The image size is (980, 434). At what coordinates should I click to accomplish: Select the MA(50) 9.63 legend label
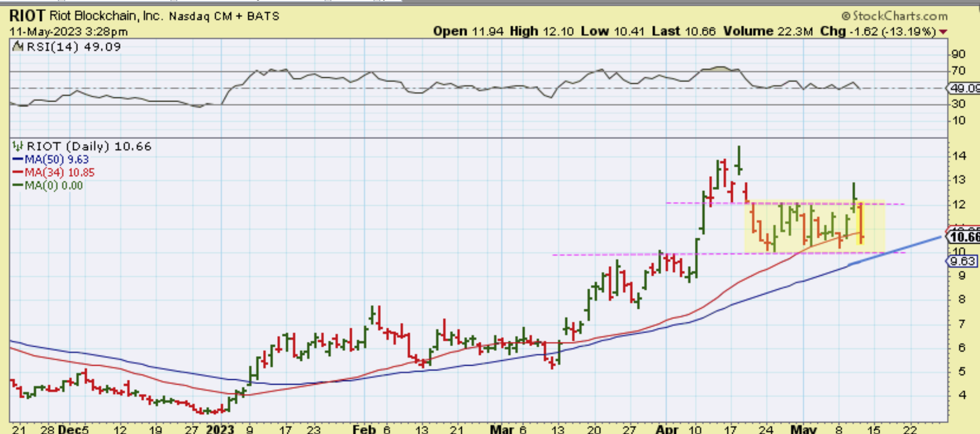(57, 159)
